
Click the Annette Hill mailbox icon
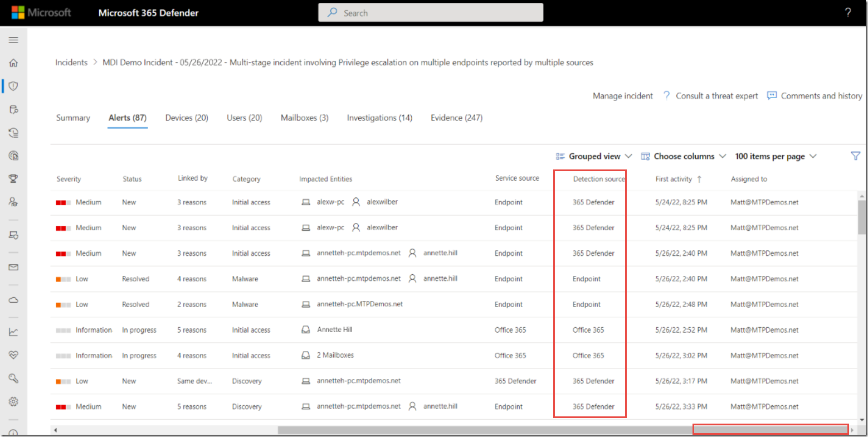click(x=305, y=330)
